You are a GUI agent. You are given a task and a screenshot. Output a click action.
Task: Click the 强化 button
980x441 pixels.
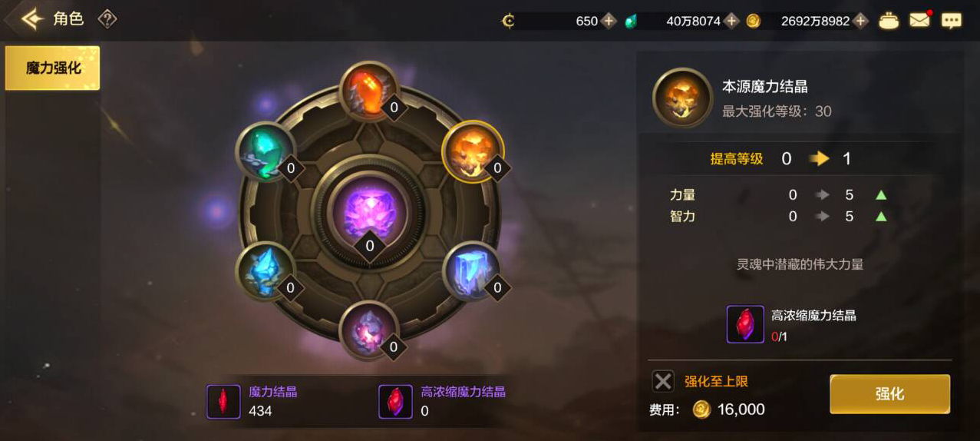[x=889, y=394]
